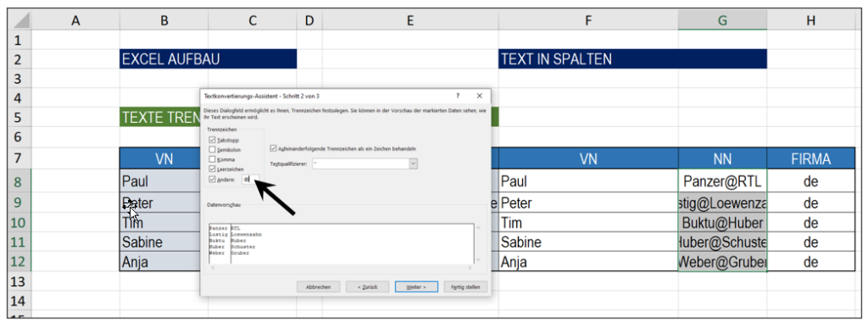Click the VN header in column F
Screen dimensions: 868x327
click(588, 158)
